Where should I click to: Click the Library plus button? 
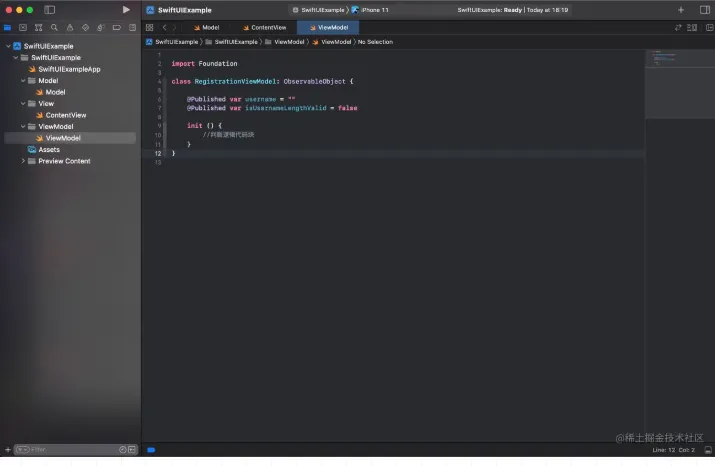681,10
